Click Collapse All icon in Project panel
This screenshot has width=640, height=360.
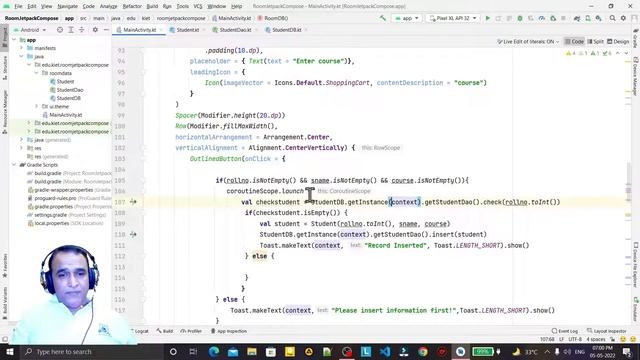point(82,30)
